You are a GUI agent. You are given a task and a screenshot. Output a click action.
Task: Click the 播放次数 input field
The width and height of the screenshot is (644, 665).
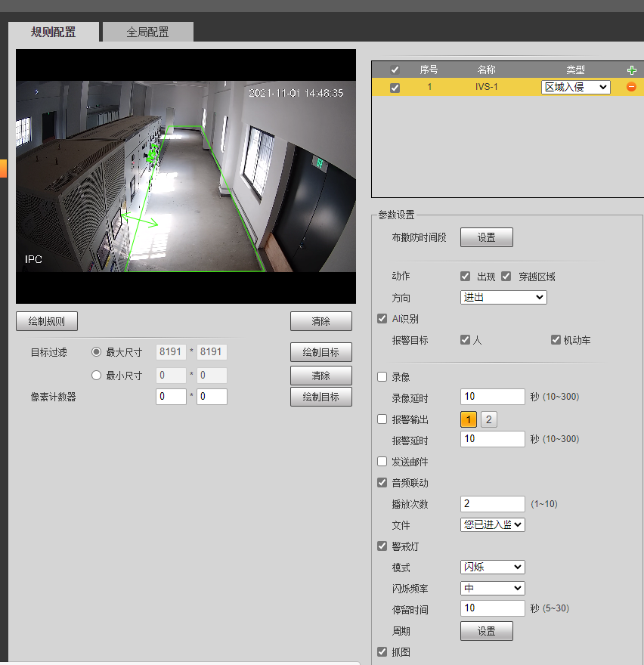pyautogui.click(x=493, y=504)
